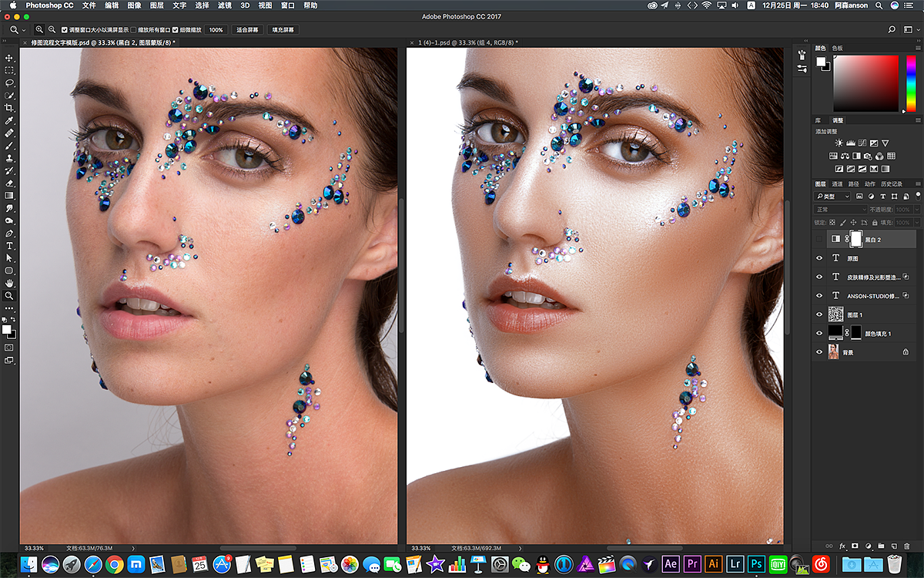Select the Move tool
Viewport: 924px width, 578px height.
pyautogui.click(x=9, y=58)
